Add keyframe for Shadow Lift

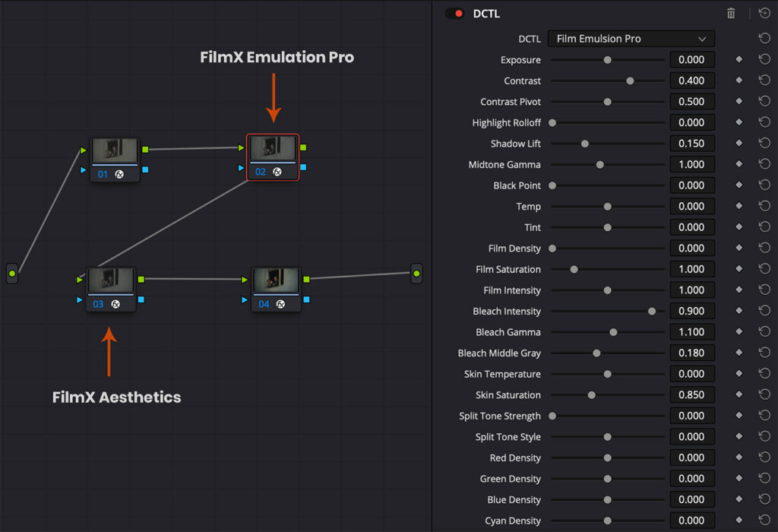tap(738, 143)
